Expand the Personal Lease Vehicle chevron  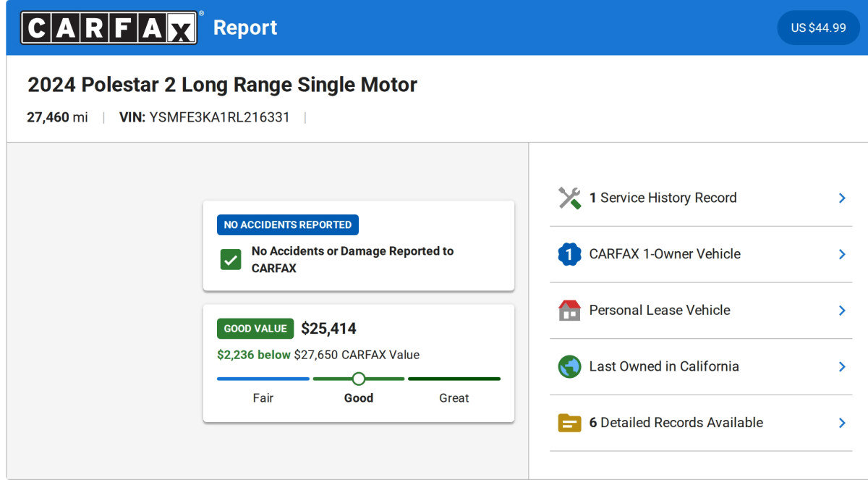842,310
